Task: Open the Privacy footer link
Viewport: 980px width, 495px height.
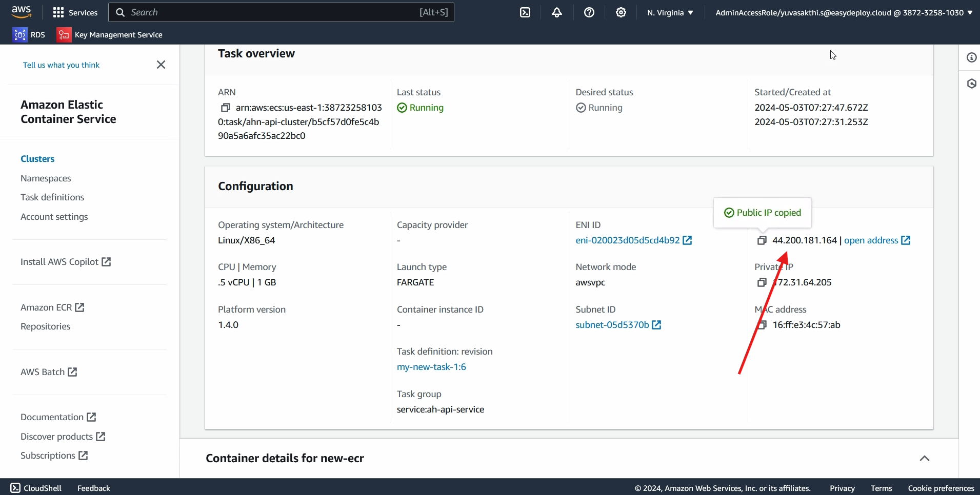Action: (842, 488)
